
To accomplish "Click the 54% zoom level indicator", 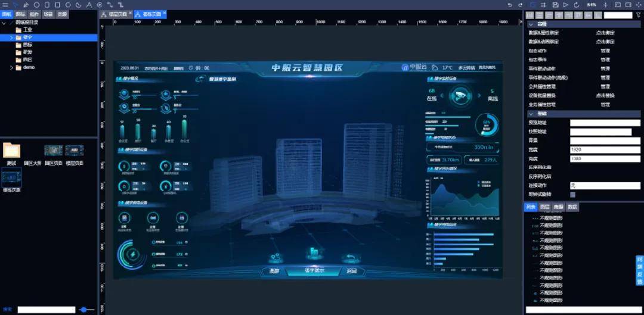I will (592, 5).
